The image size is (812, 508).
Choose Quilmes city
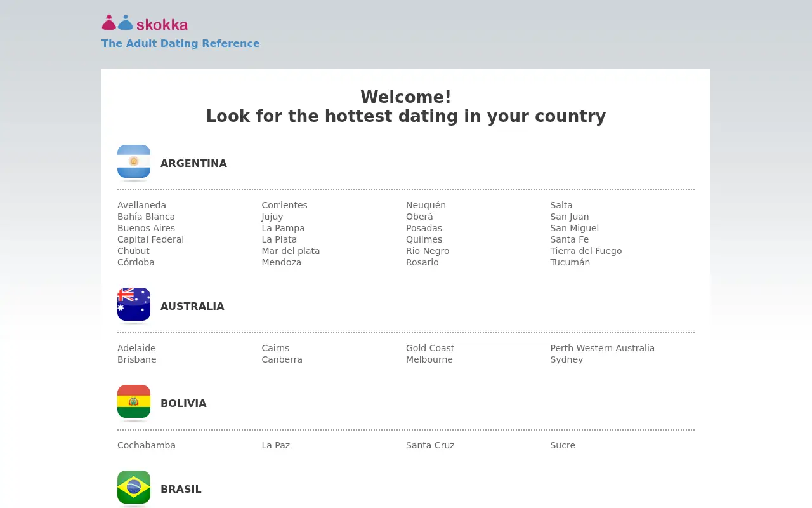tap(424, 239)
